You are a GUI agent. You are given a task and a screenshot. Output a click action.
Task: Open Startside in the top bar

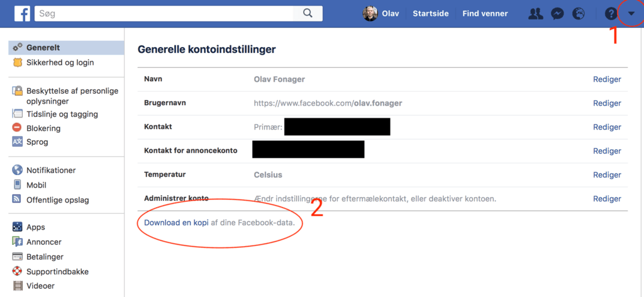tap(431, 14)
